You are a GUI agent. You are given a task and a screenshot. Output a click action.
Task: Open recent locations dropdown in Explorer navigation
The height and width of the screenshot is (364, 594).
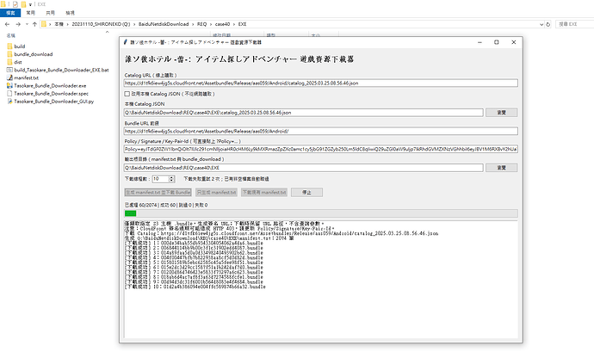pyautogui.click(x=27, y=24)
